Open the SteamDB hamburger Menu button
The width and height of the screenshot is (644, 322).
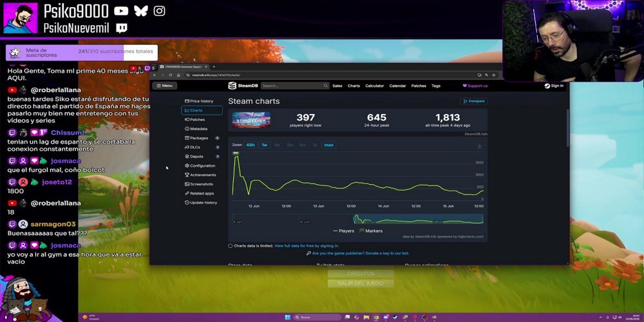pos(164,86)
